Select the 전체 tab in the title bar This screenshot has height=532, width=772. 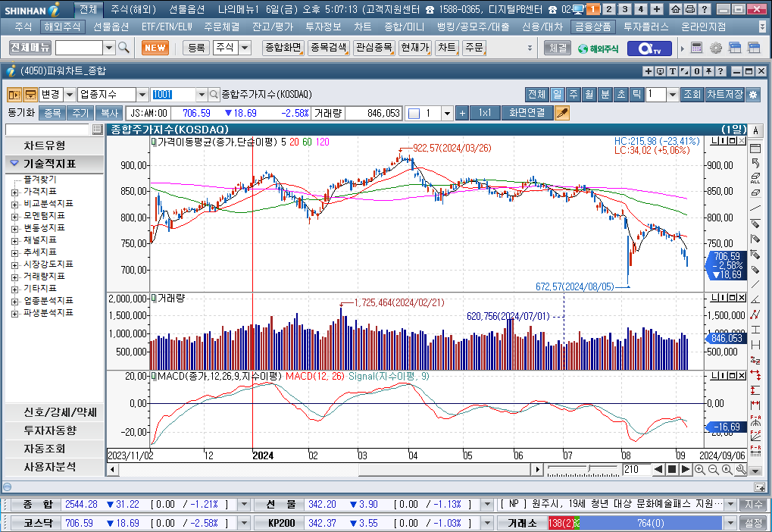coord(89,9)
